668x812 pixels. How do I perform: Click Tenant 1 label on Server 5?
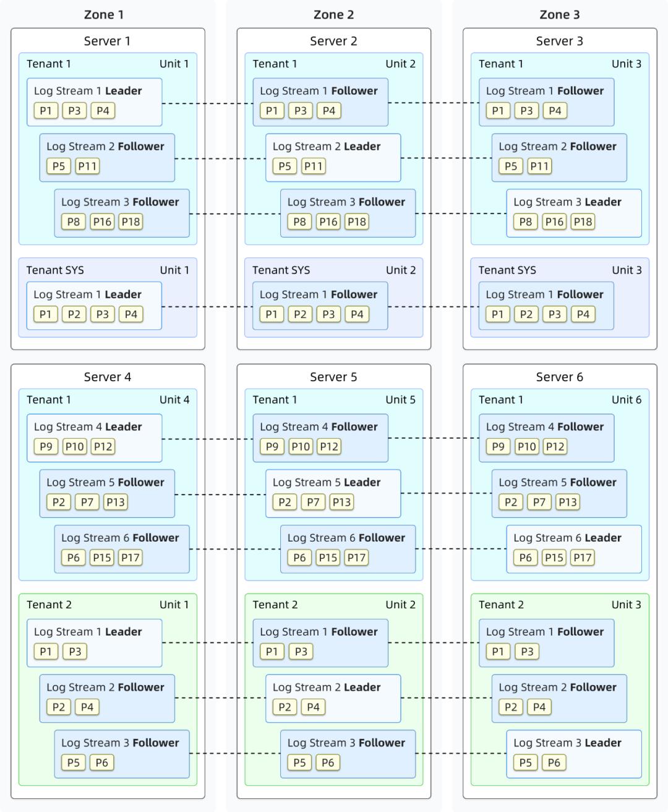(275, 400)
